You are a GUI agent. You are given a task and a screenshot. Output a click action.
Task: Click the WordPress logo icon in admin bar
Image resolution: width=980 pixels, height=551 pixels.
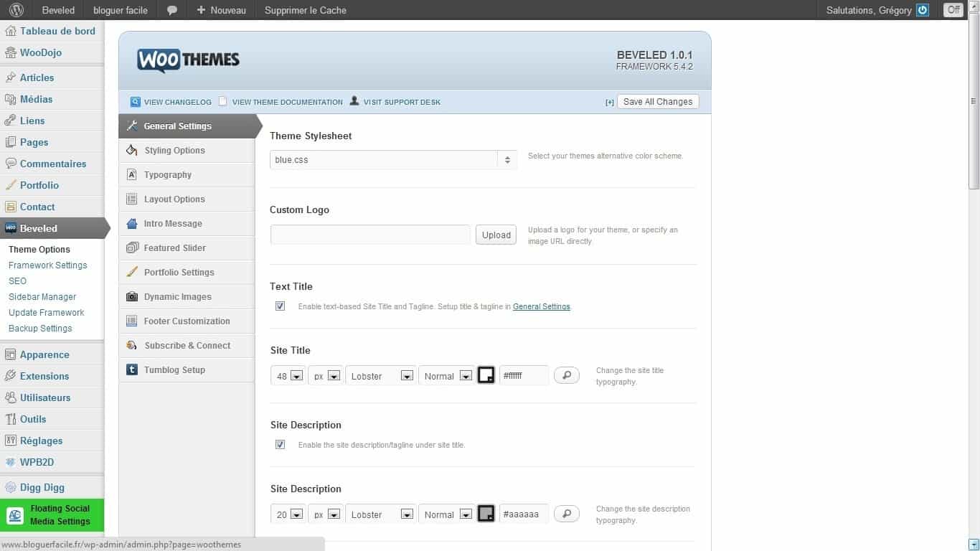pos(17,10)
